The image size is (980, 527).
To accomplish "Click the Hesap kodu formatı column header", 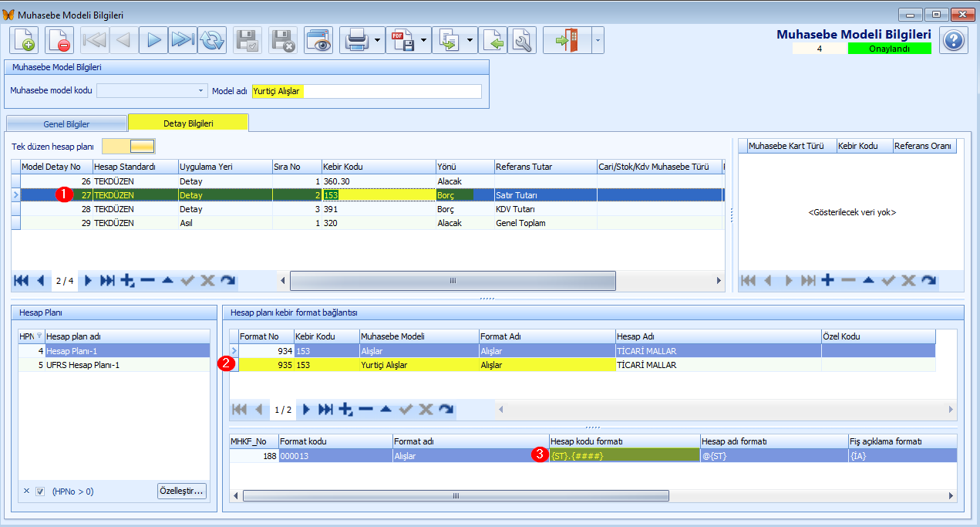I will click(x=624, y=441).
